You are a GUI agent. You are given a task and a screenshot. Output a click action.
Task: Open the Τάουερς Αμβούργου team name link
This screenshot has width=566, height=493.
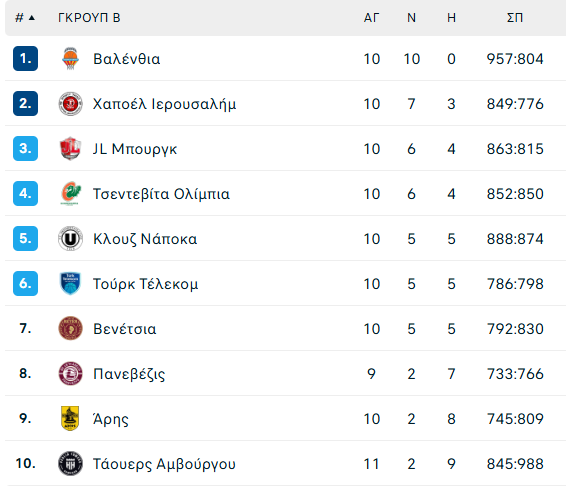[x=164, y=464]
